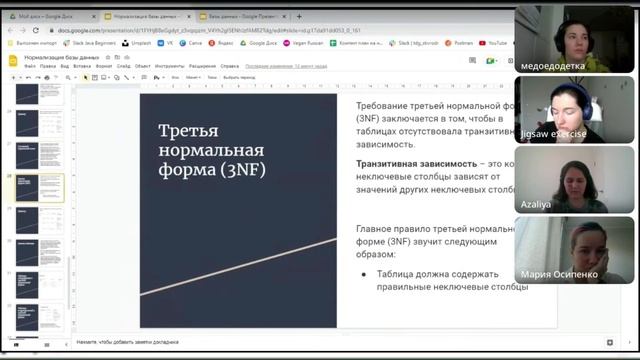This screenshot has width=640, height=360.
Task: Click the slide title Третья нормальная форма (3NF)
Action: coord(212,150)
